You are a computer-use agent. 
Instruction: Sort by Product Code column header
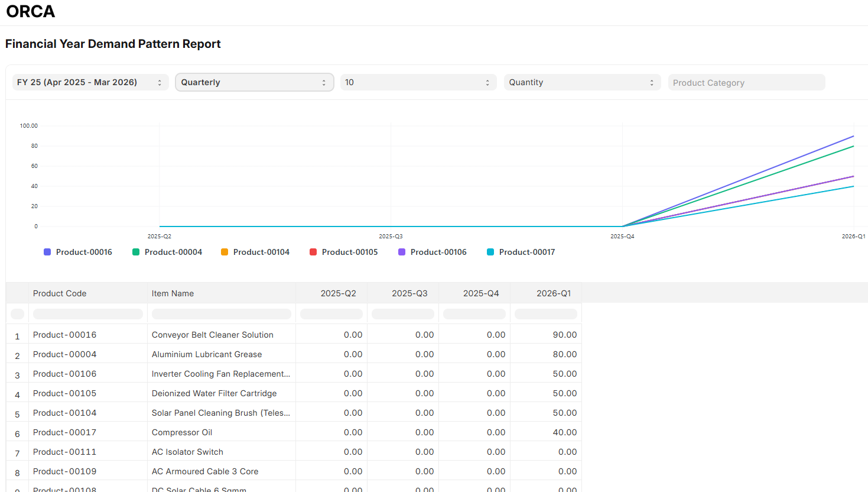click(60, 293)
